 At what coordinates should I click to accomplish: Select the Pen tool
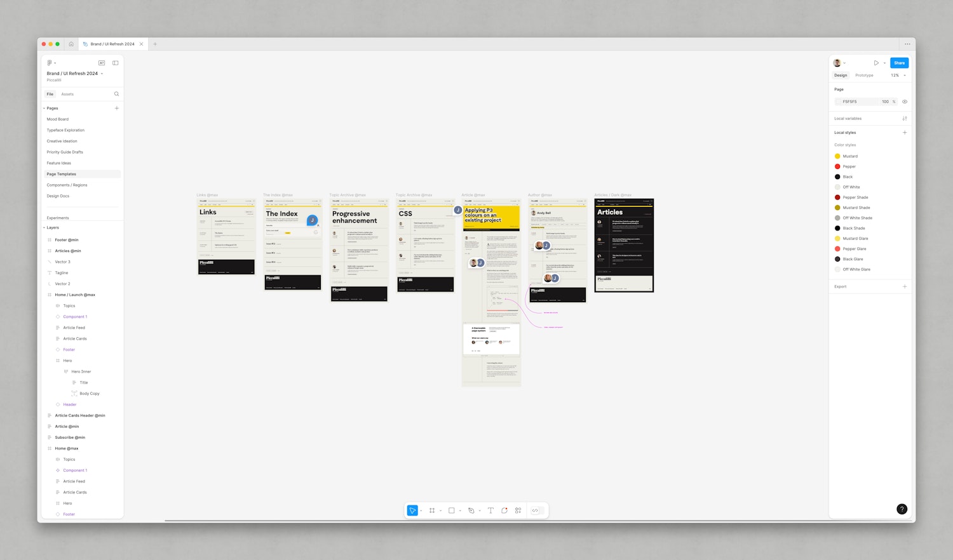pos(471,510)
